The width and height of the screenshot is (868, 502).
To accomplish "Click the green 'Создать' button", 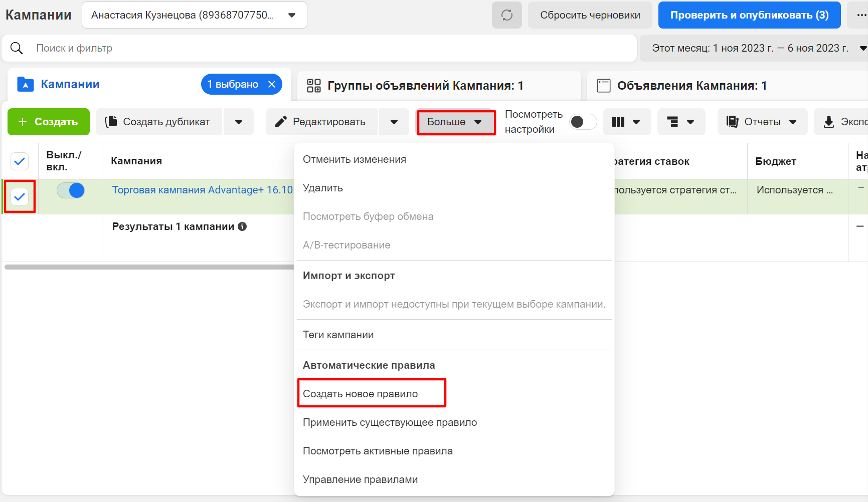I will coord(49,122).
